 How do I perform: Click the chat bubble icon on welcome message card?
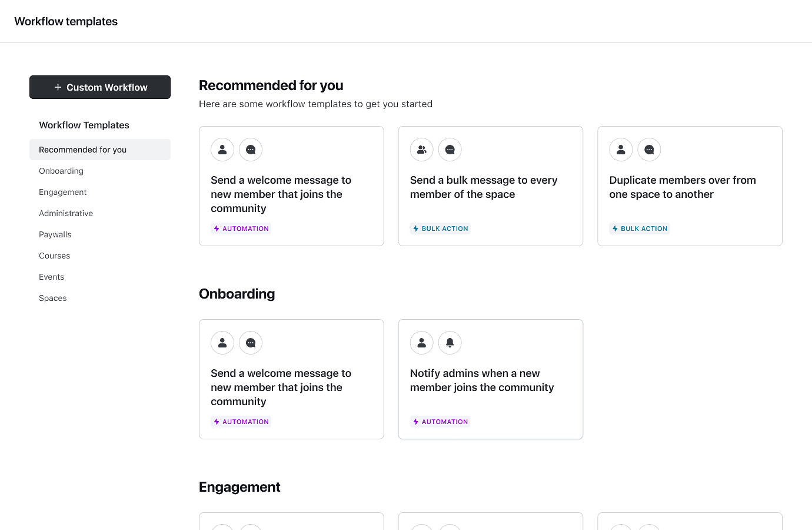click(251, 150)
